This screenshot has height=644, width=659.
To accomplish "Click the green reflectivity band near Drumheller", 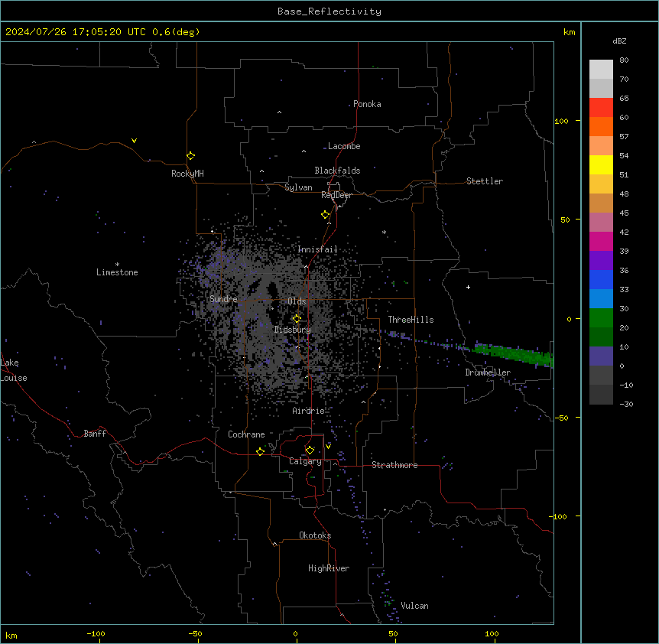I will pos(514,353).
